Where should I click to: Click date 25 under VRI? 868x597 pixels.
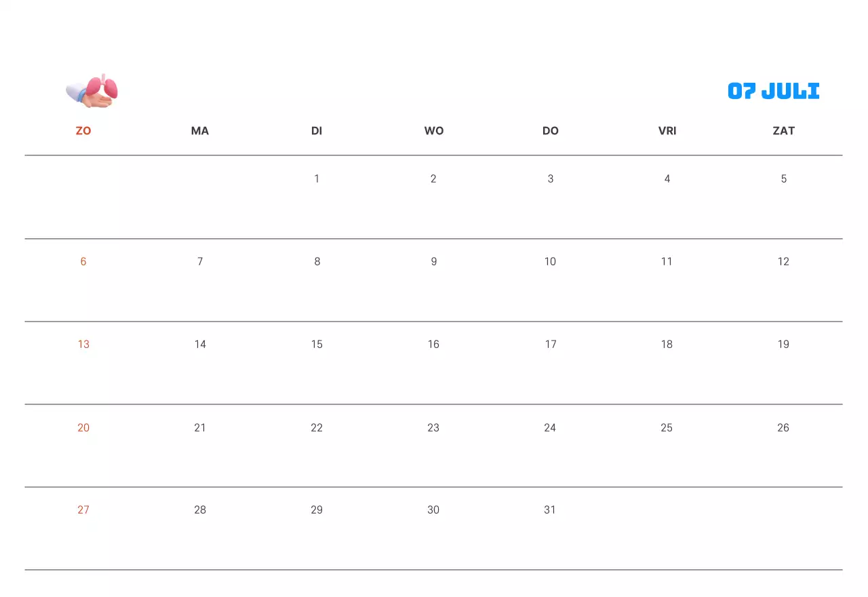coord(667,428)
